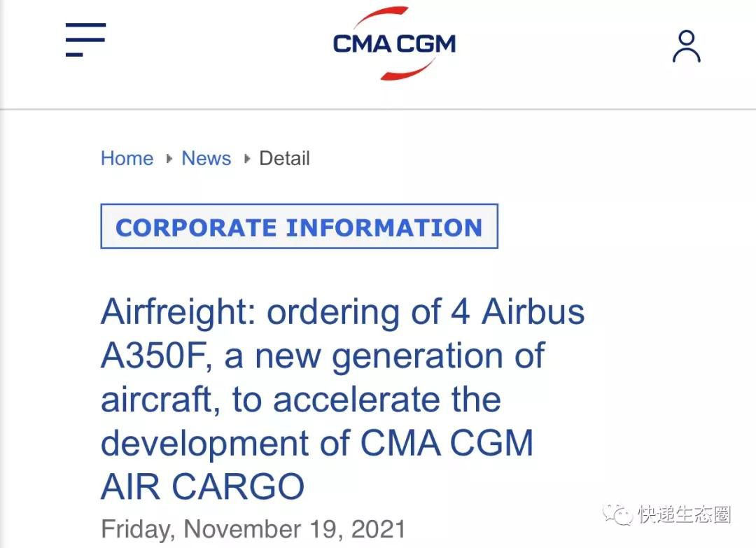Go to the Home breadcrumb link

(x=127, y=158)
